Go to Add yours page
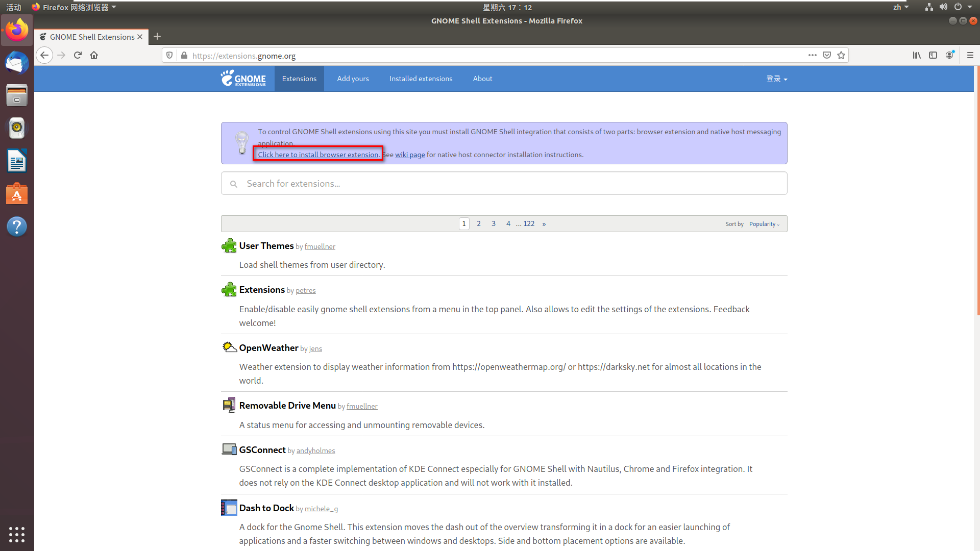Image resolution: width=980 pixels, height=551 pixels. (353, 79)
